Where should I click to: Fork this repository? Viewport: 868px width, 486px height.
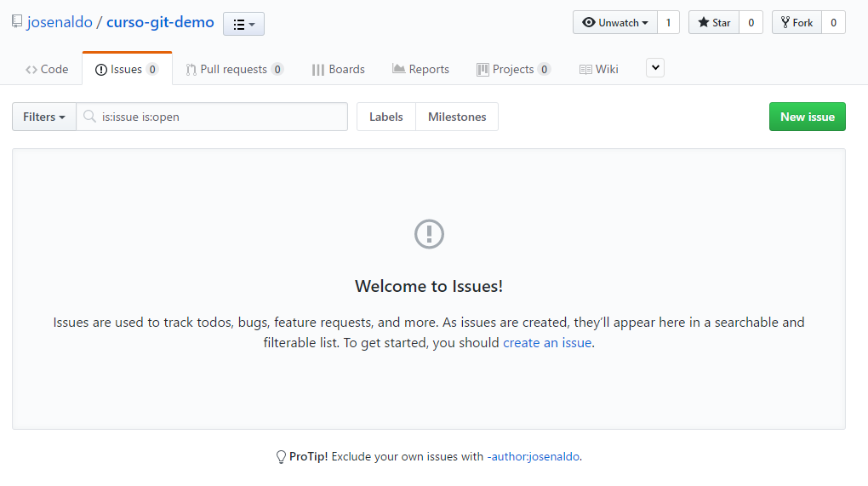(x=797, y=23)
